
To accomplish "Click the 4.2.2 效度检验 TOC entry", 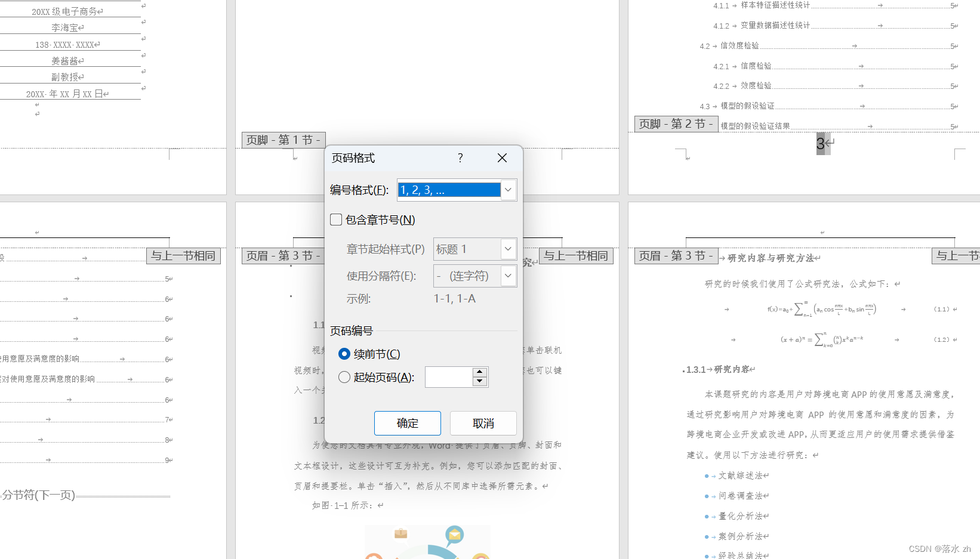I will [x=836, y=86].
